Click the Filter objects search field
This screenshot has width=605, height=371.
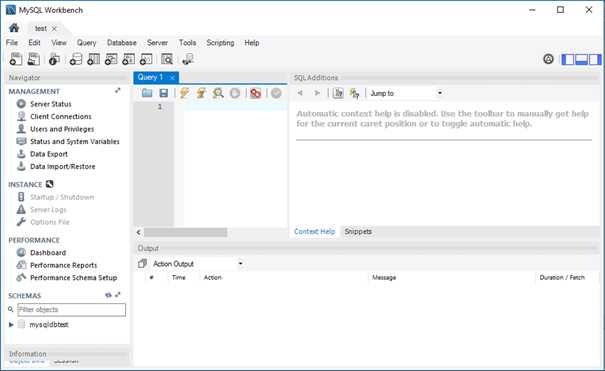tap(71, 310)
